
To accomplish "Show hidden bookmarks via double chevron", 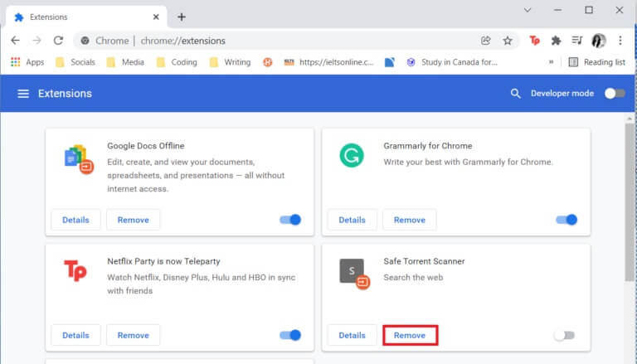I will (551, 62).
